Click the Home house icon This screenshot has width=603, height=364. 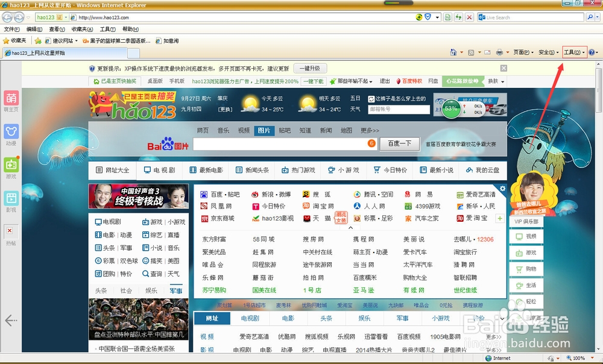453,52
